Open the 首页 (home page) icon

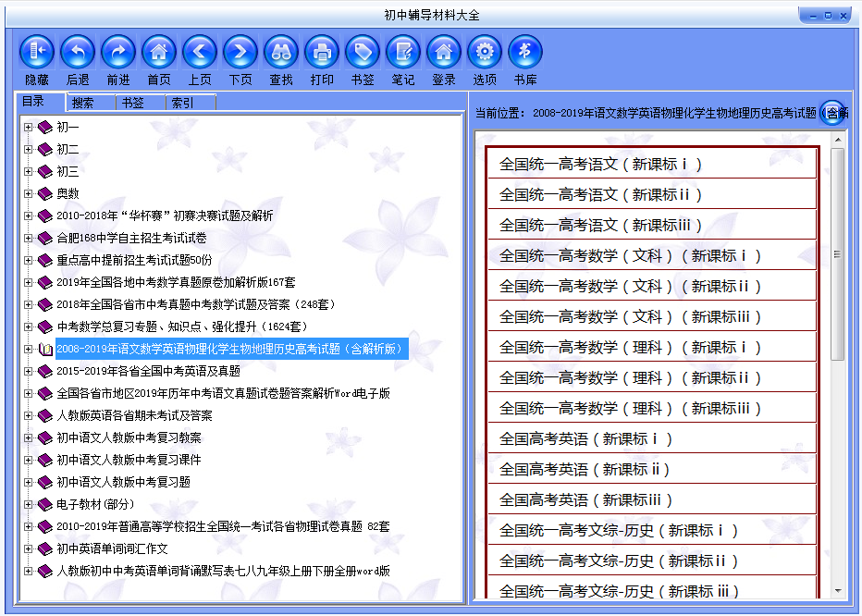pyautogui.click(x=158, y=53)
